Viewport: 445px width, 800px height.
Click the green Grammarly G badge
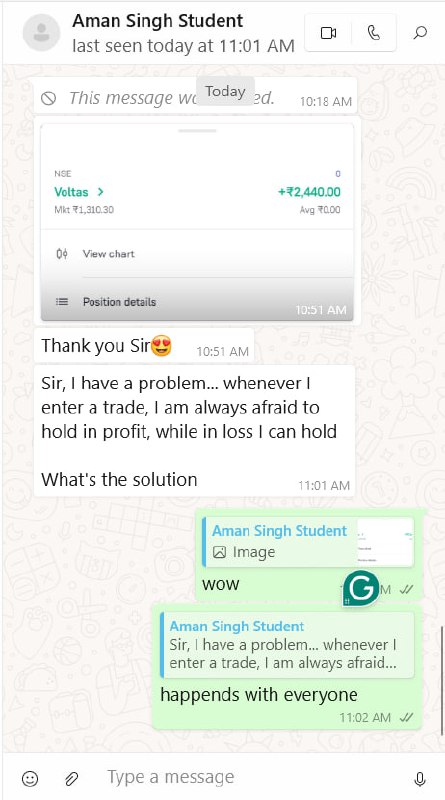pos(361,588)
